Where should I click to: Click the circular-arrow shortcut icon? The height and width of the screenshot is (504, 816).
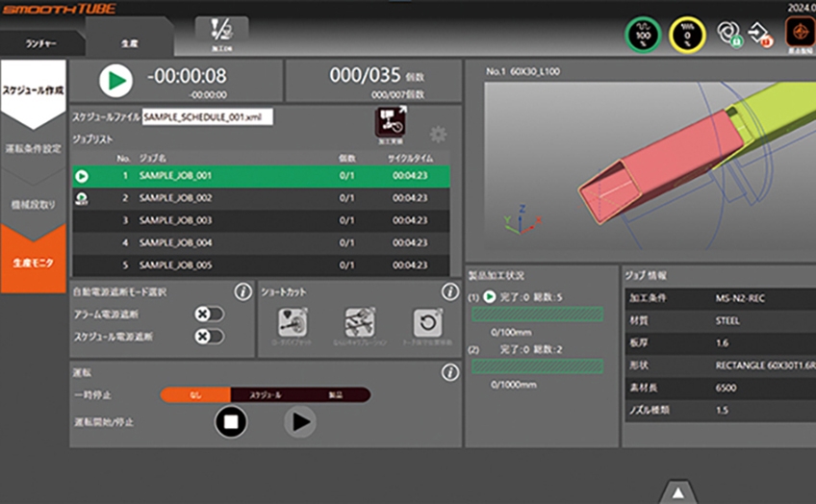click(426, 322)
